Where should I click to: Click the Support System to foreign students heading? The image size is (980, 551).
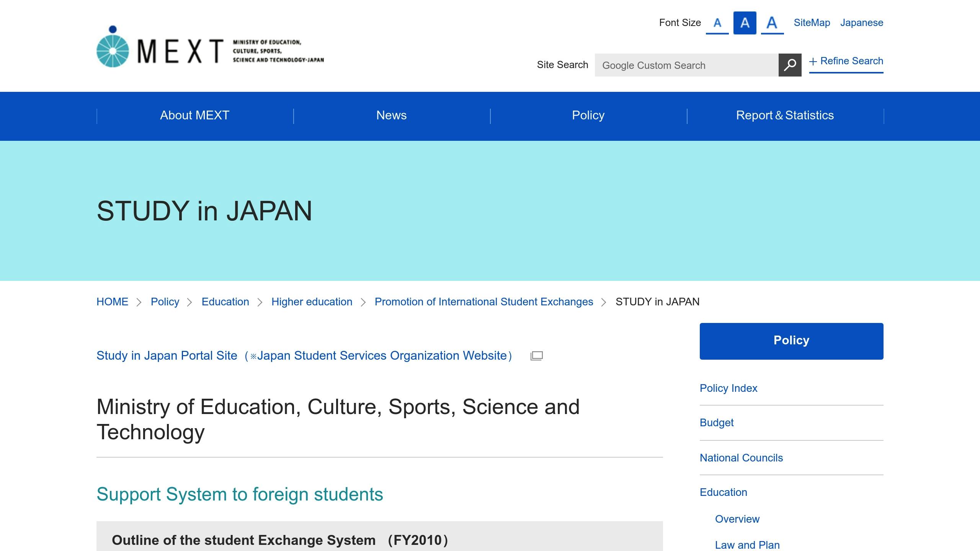coord(240,494)
